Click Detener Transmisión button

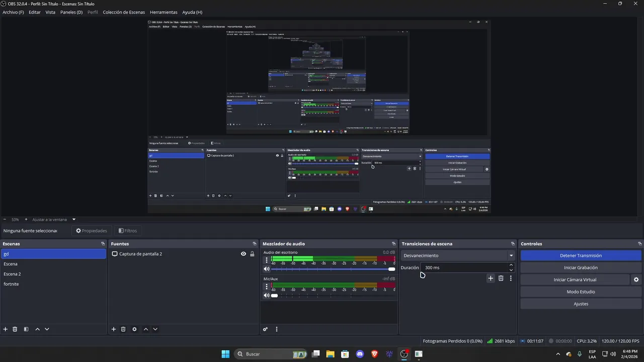click(581, 255)
